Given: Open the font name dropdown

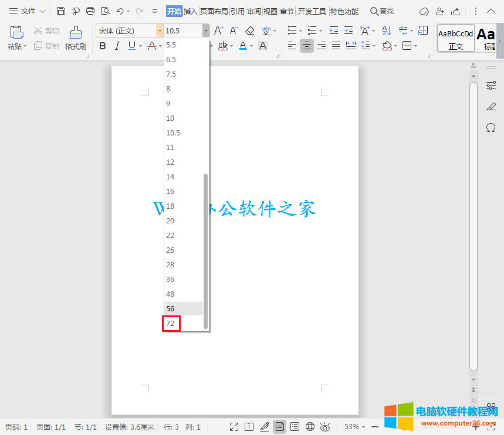Looking at the screenshot, I should click(x=160, y=30).
